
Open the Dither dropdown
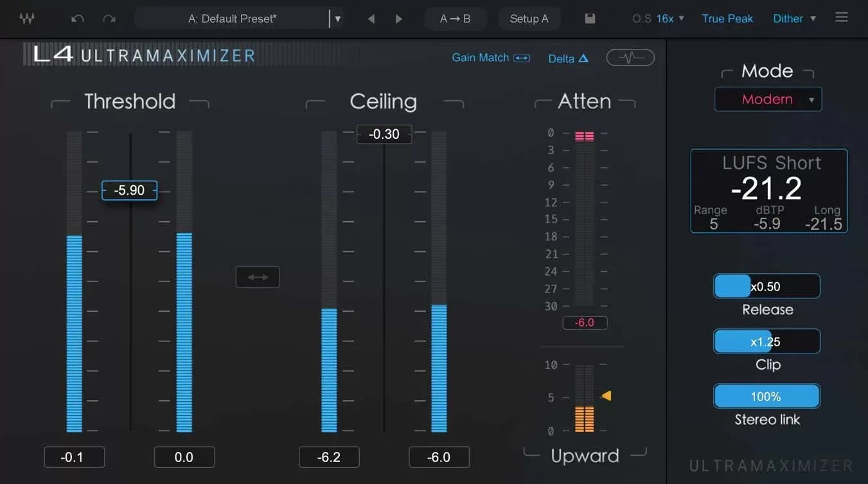pyautogui.click(x=794, y=19)
